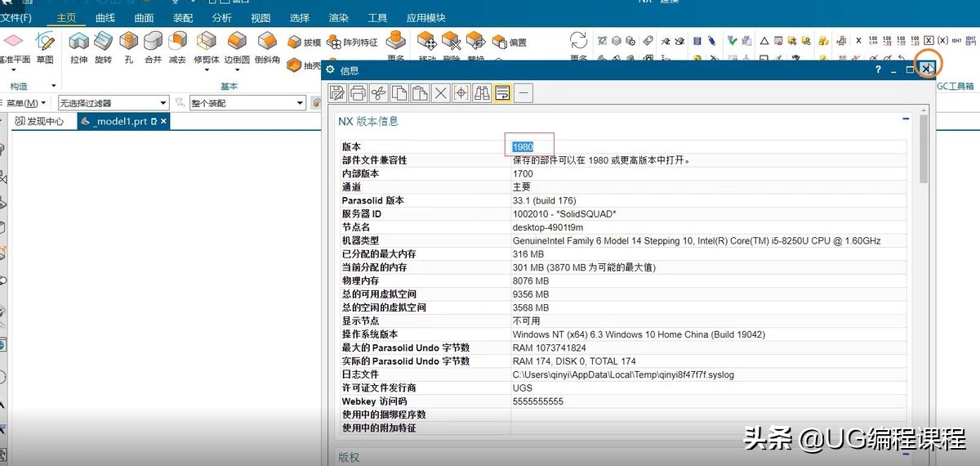The image size is (980, 466).
Task: Collapse the NX 版本信息 section
Action: (906, 119)
